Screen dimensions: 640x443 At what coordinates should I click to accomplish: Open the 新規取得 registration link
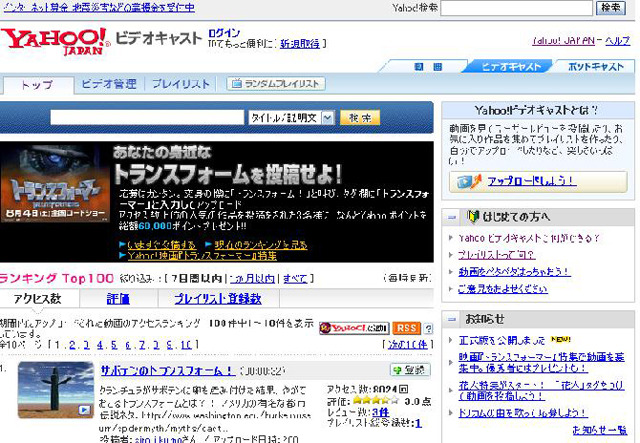[300, 44]
